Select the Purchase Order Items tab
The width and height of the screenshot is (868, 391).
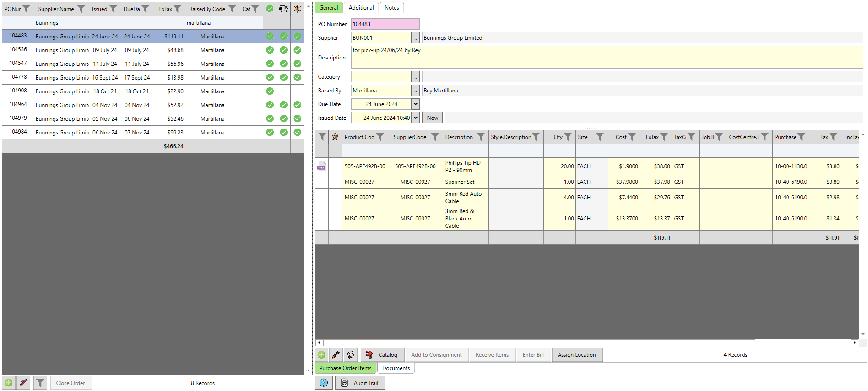tap(345, 368)
